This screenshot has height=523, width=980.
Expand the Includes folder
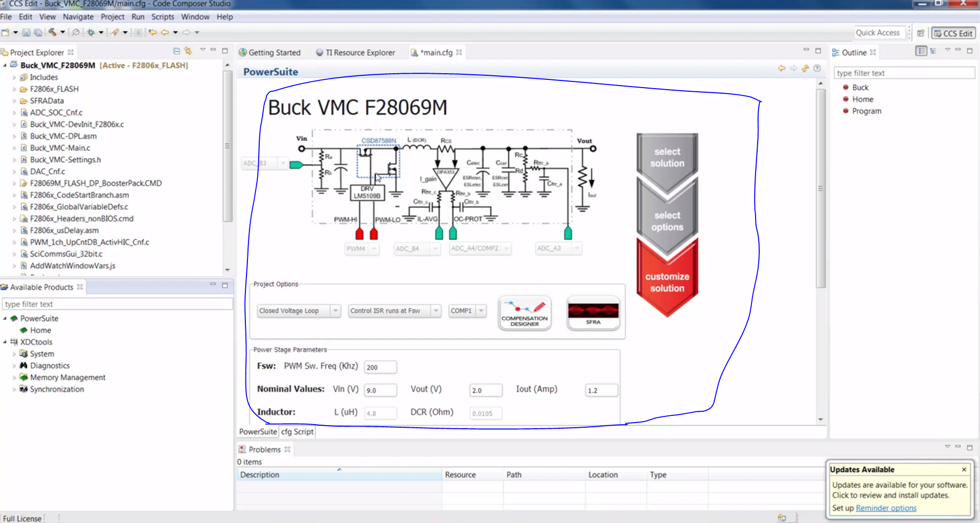click(x=14, y=77)
